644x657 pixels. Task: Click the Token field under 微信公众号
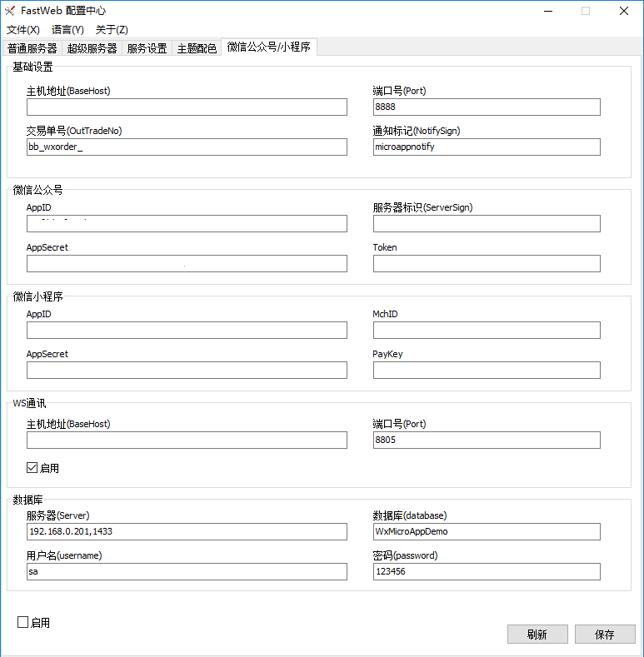pos(487,263)
